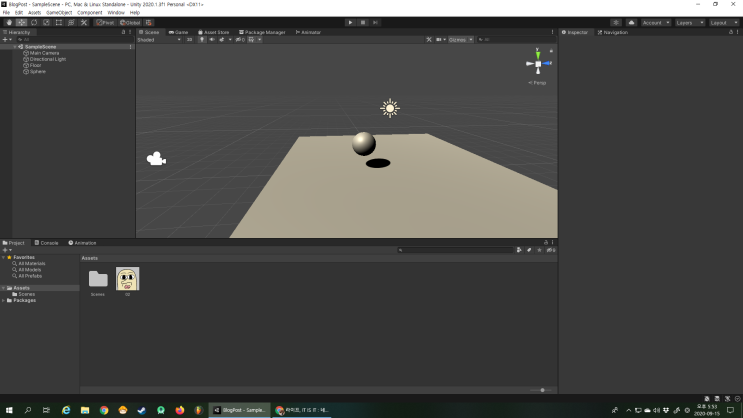Open the Window menu
The width and height of the screenshot is (743, 418).
click(116, 13)
